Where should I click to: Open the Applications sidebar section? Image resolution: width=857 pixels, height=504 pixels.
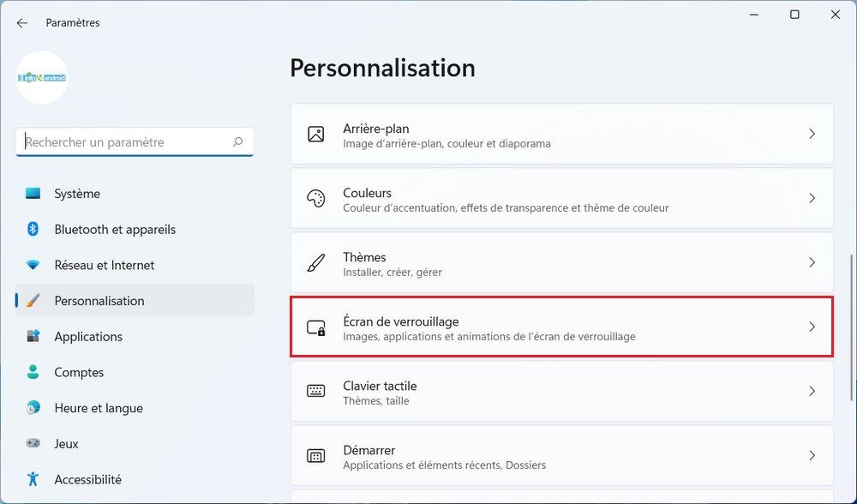[x=88, y=337]
